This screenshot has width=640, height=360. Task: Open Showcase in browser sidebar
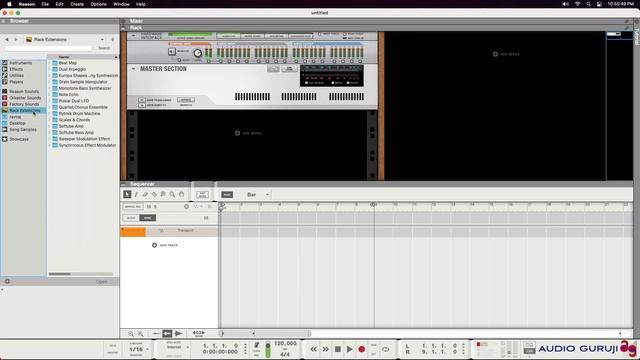coord(19,139)
